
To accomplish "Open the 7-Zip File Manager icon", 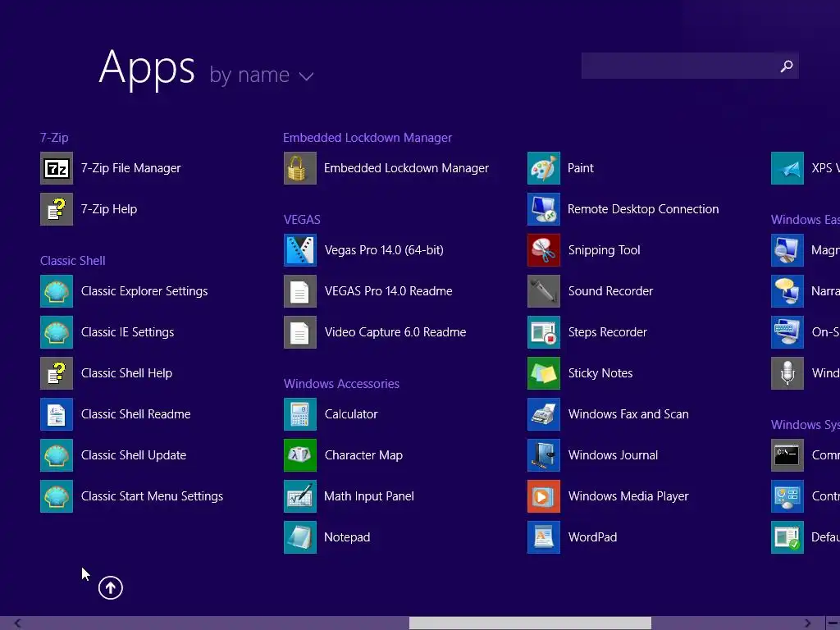I will [57, 168].
